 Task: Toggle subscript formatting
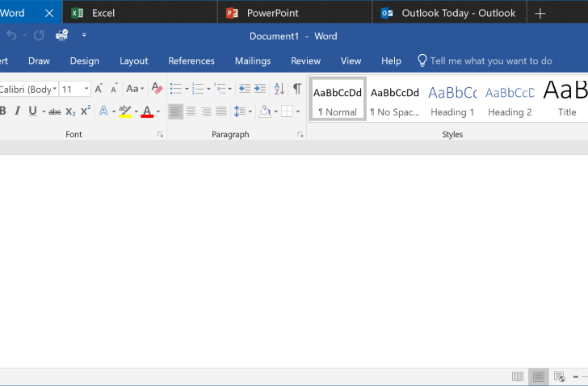click(x=70, y=111)
